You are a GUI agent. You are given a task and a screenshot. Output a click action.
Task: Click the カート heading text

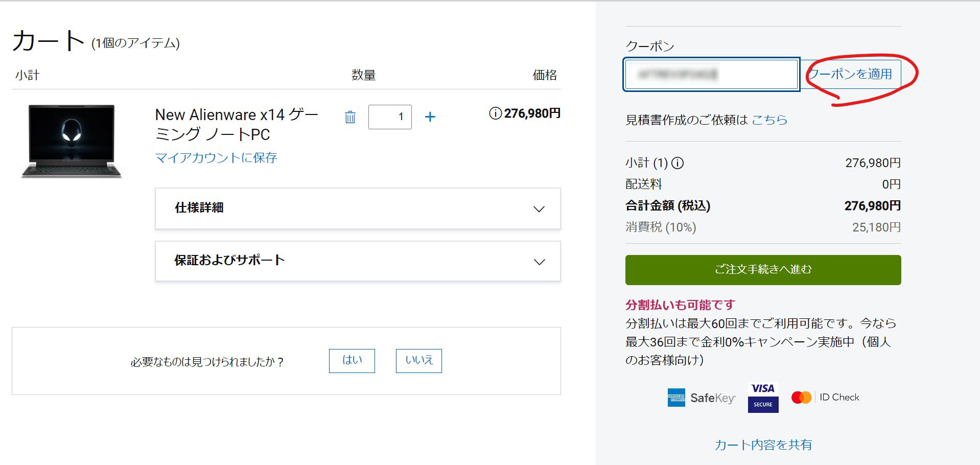pos(48,41)
